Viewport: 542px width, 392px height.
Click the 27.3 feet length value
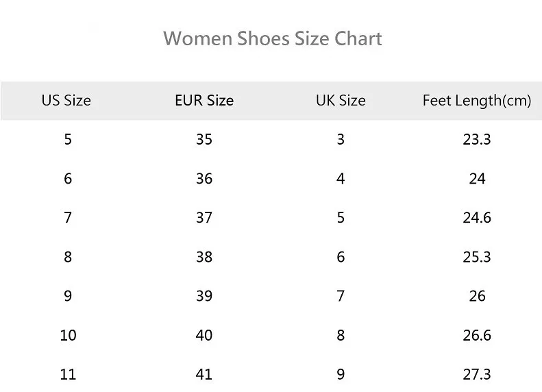(477, 374)
